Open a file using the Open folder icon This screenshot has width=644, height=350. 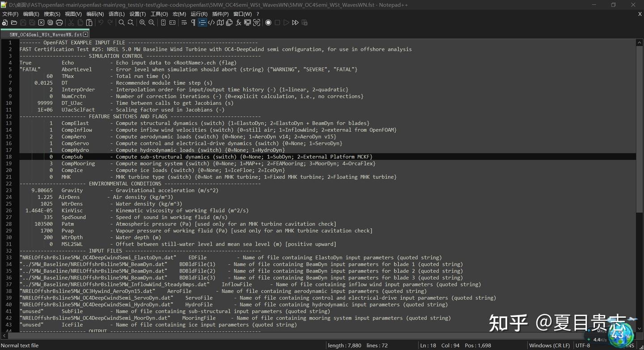(x=14, y=22)
